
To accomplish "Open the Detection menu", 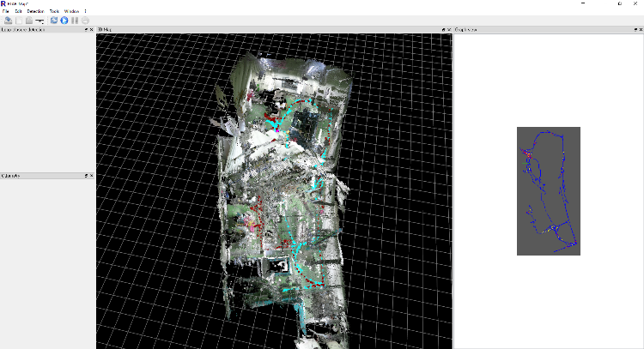I will [x=35, y=11].
